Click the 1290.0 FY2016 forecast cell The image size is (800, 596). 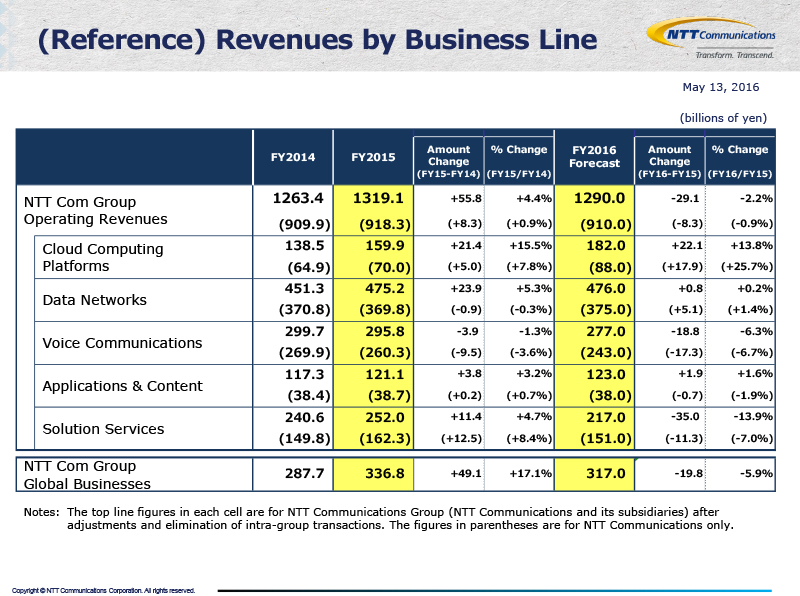599,198
